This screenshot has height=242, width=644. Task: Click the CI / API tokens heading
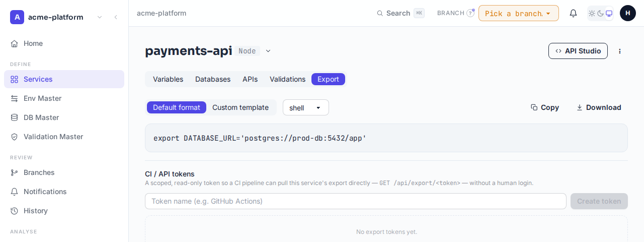coord(170,174)
